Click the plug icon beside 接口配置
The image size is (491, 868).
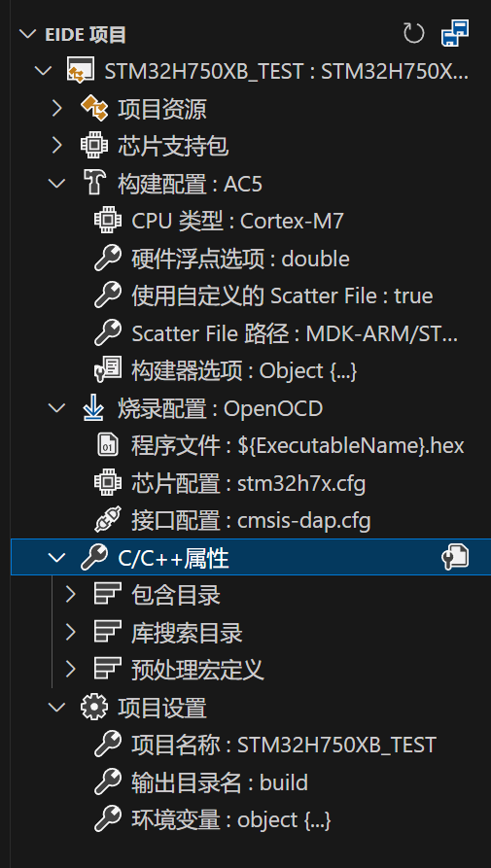coord(107,521)
